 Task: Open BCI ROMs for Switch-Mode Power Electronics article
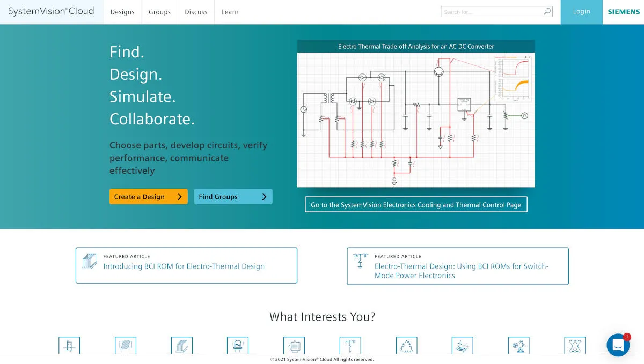(462, 271)
